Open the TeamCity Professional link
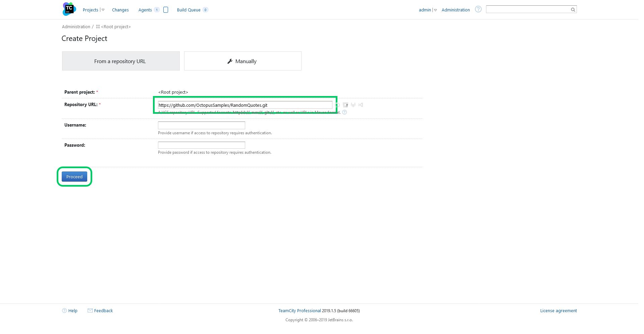The height and width of the screenshot is (334, 644). [x=300, y=311]
